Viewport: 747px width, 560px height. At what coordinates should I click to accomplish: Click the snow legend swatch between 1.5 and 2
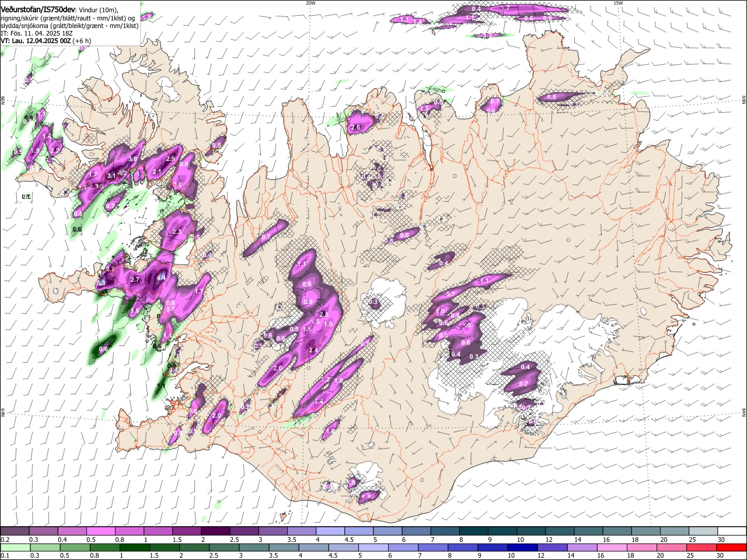(187, 531)
